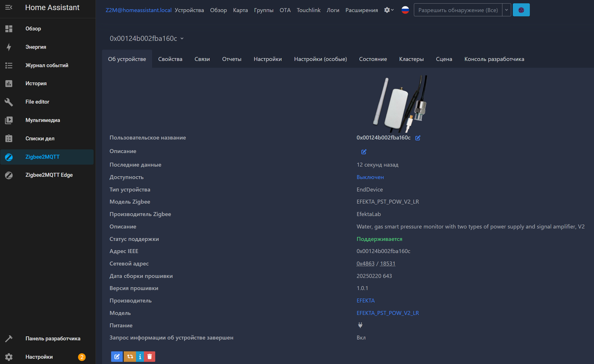Image resolution: width=594 pixels, height=364 pixels.
Task: Click decimal network address 18531
Action: coord(387,263)
